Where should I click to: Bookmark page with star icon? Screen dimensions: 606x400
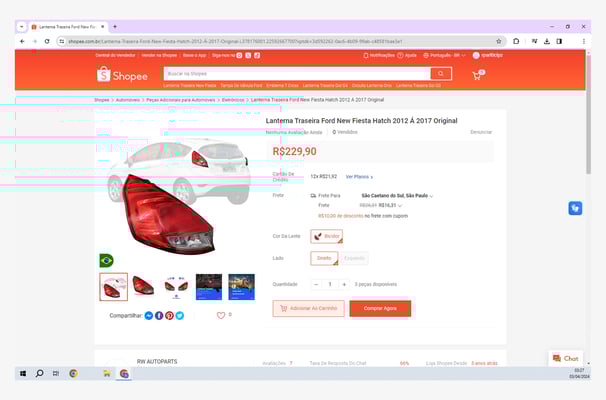pos(499,41)
